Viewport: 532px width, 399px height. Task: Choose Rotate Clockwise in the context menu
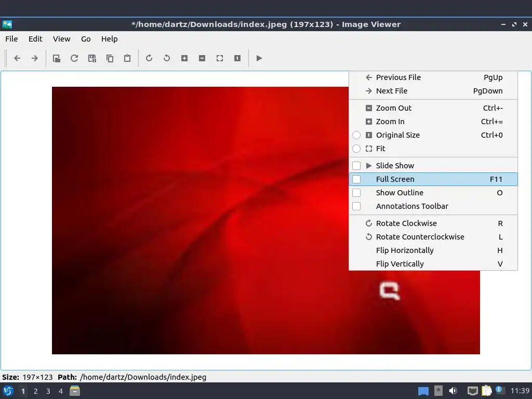433,223
